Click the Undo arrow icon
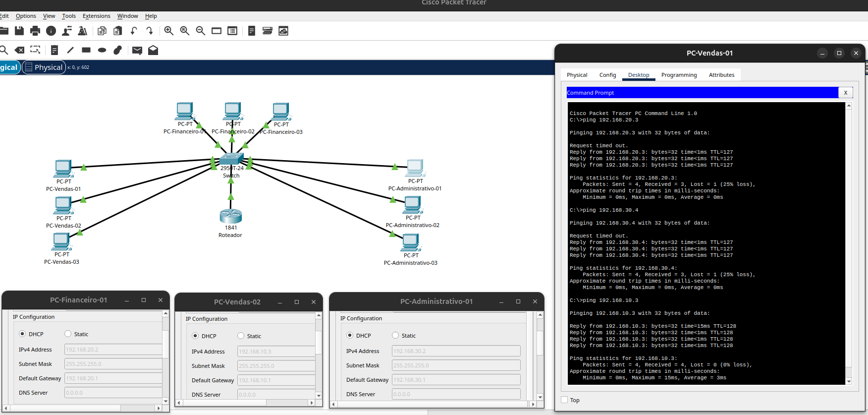868x415 pixels. [x=134, y=31]
